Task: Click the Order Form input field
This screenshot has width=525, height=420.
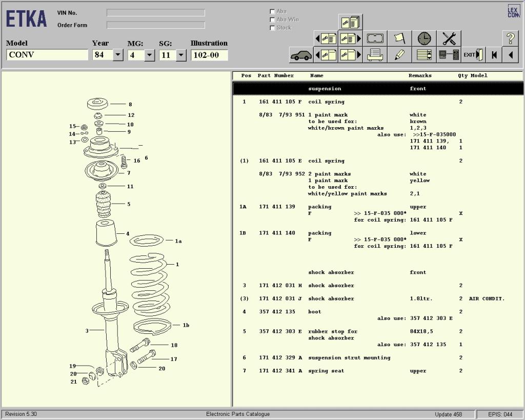Action: (x=155, y=25)
